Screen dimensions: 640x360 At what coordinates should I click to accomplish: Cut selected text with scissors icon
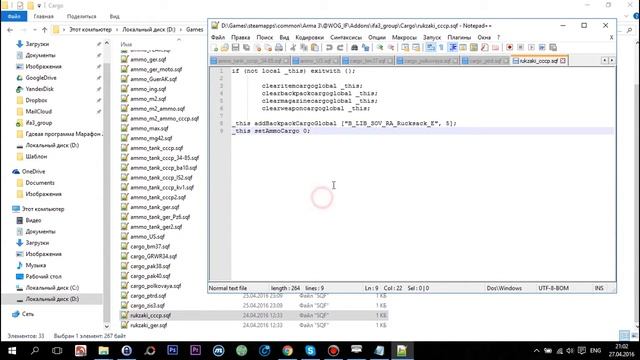293,48
